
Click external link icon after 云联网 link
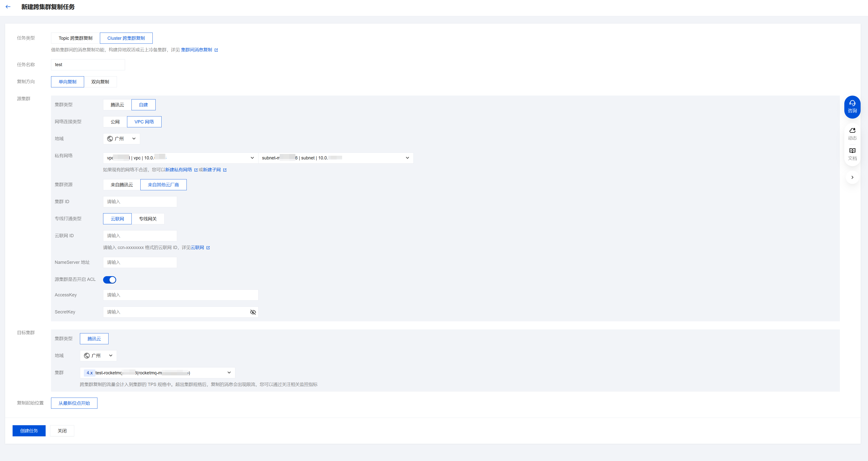[x=208, y=248]
